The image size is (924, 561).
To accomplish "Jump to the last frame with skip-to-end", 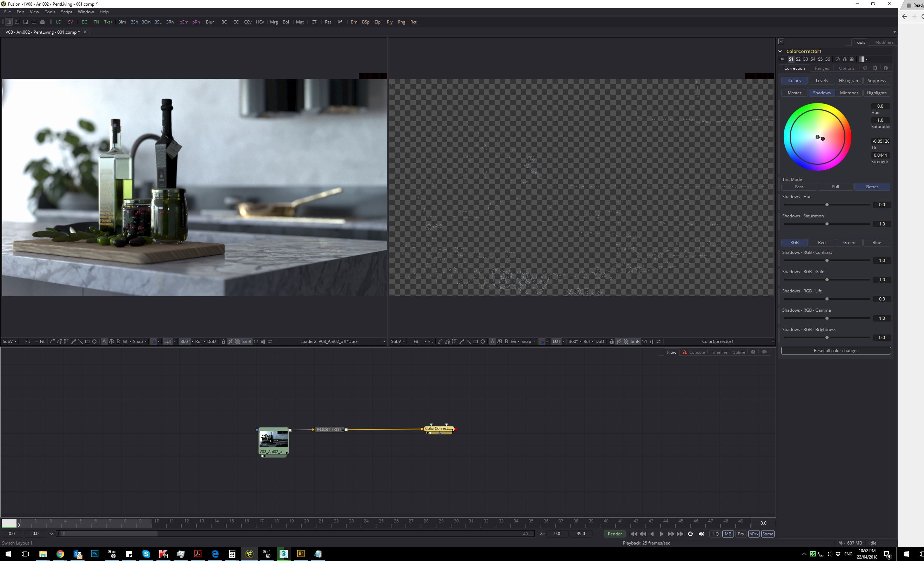I will coord(681,534).
